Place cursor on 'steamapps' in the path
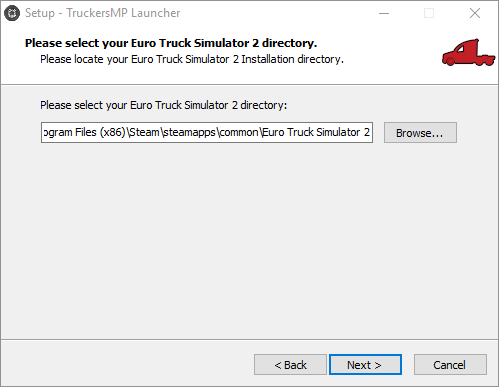This screenshot has width=499, height=387. click(189, 133)
